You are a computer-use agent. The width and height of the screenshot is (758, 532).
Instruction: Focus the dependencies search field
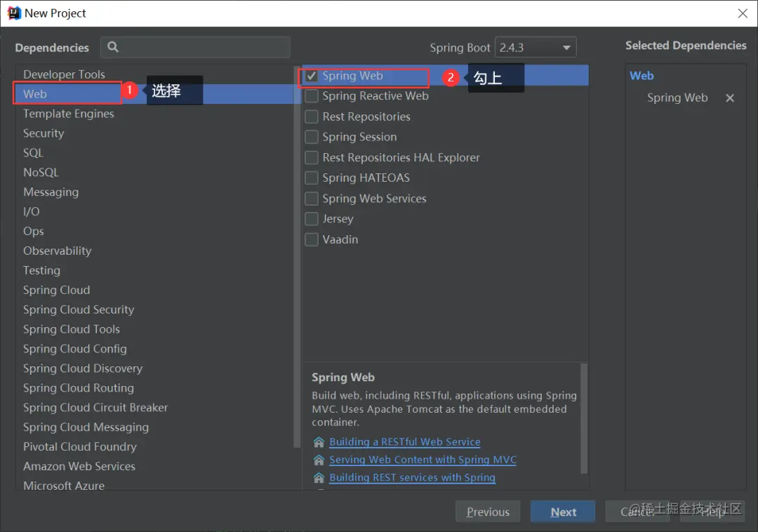[x=195, y=47]
